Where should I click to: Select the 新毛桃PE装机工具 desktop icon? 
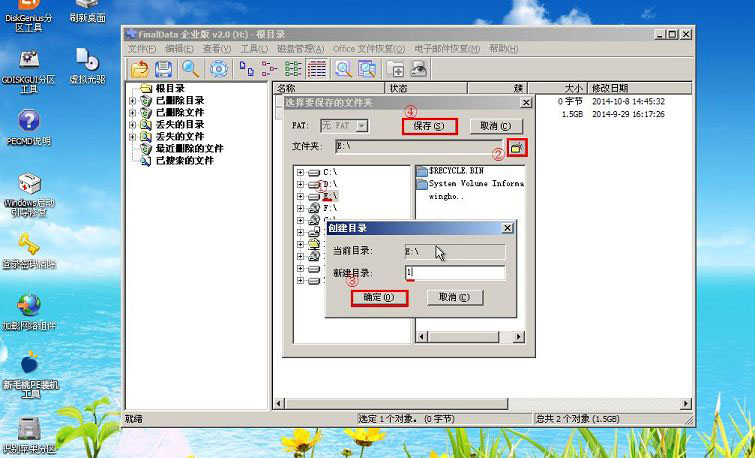[30, 376]
